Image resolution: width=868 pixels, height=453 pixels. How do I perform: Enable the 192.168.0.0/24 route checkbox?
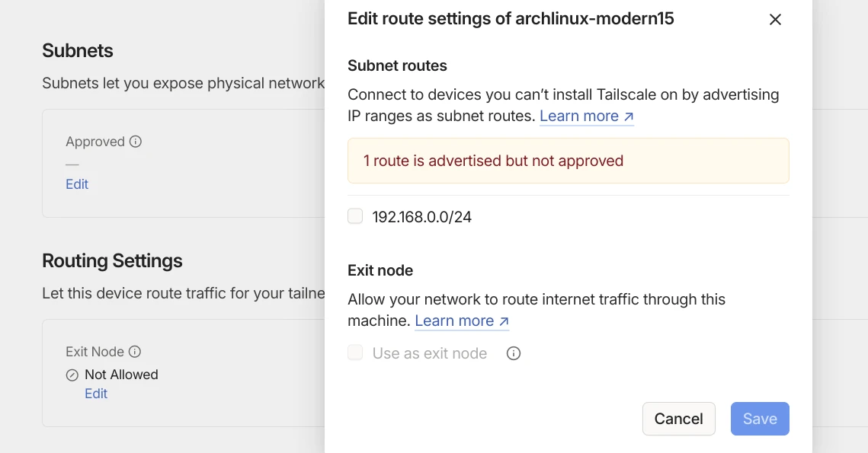click(x=355, y=216)
